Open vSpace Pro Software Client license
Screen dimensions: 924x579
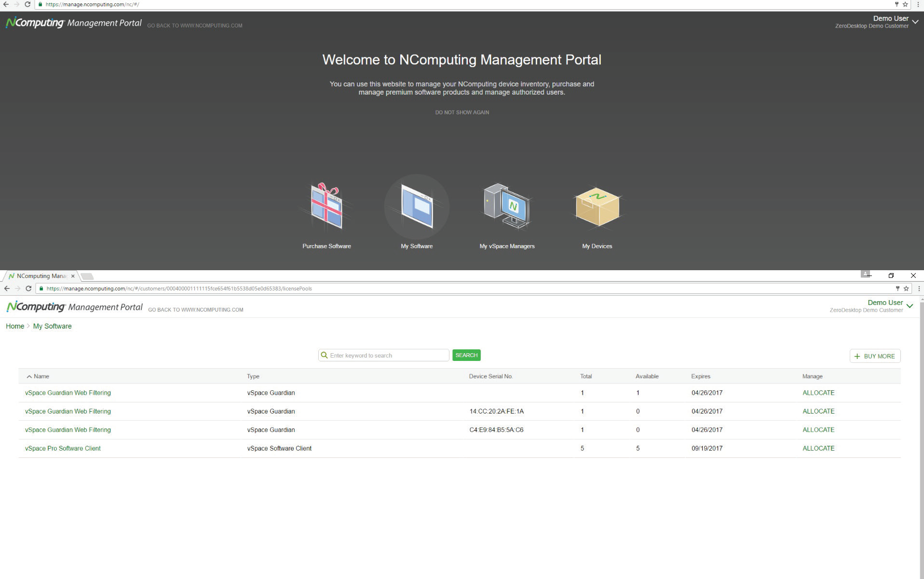click(63, 448)
